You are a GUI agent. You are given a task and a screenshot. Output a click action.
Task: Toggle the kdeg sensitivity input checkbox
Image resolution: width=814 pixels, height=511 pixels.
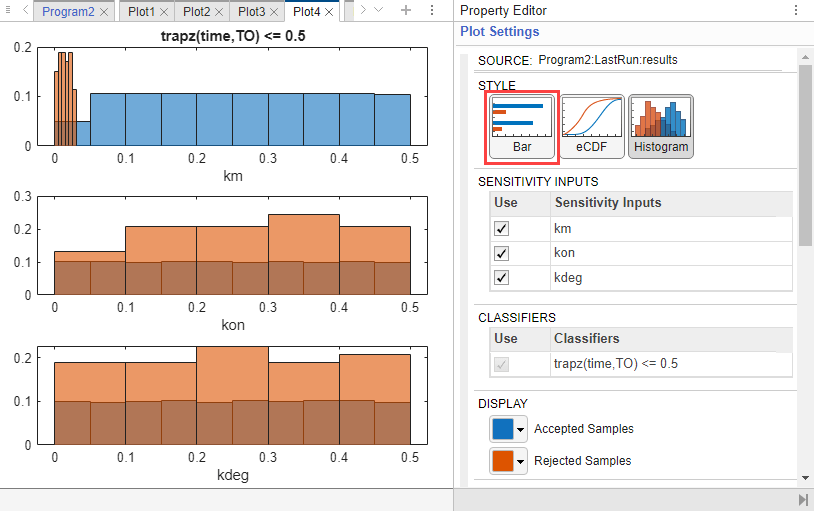502,278
